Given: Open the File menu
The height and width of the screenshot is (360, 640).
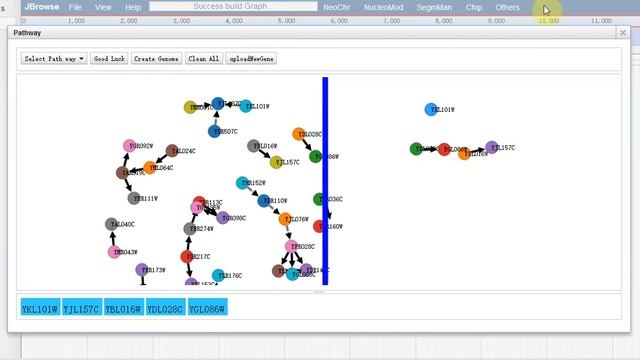Looking at the screenshot, I should click(75, 7).
